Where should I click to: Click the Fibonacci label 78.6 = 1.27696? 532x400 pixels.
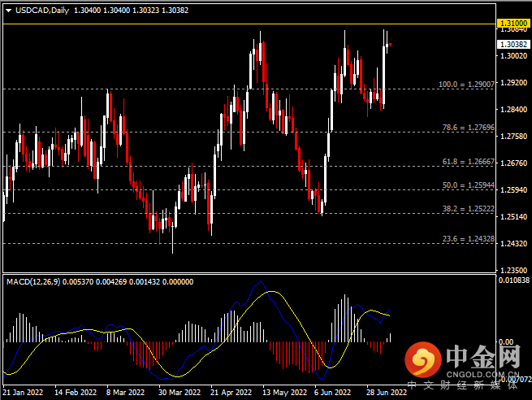click(469, 128)
